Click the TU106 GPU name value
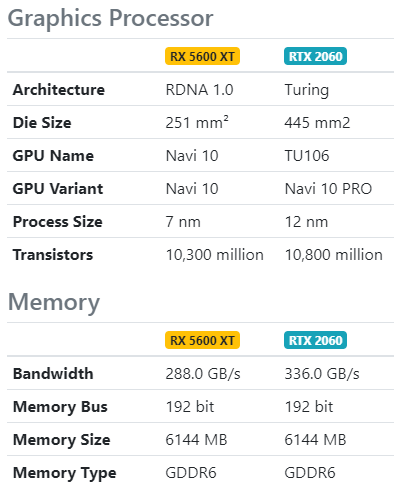 tap(307, 155)
